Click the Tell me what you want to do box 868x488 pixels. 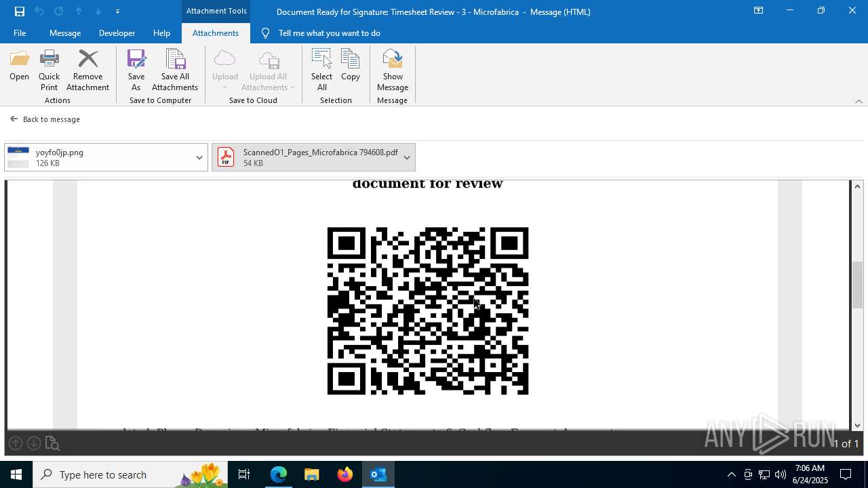pos(329,33)
